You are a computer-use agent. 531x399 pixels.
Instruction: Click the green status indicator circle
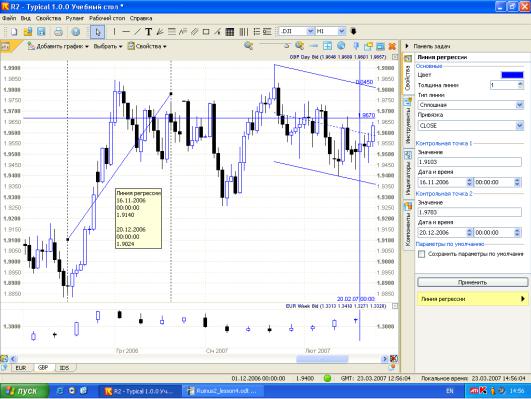327,378
